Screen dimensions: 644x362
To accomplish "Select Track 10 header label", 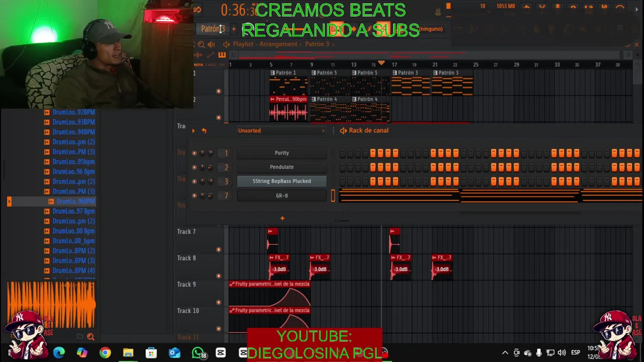I will point(188,311).
